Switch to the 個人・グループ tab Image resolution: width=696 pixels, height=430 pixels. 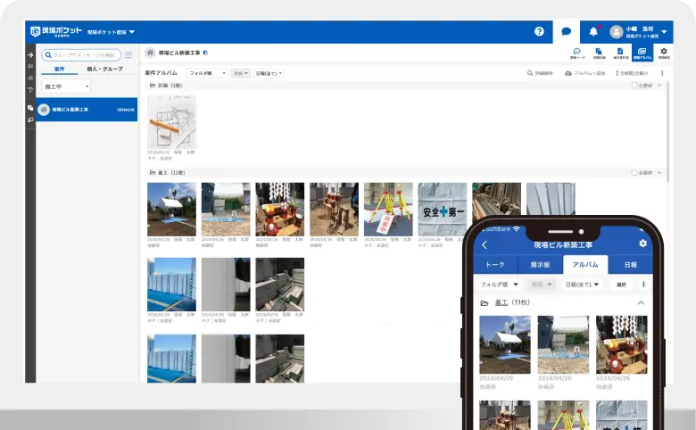point(104,69)
